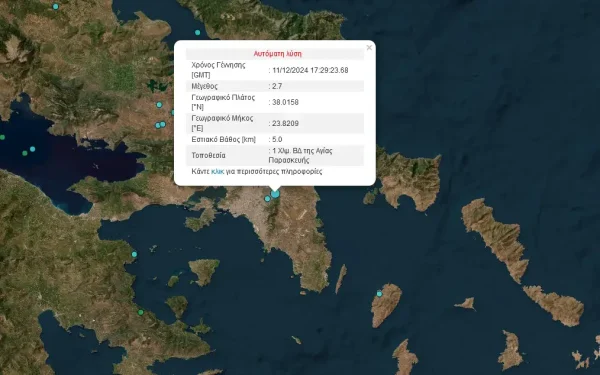Close the earthquake info popup
The image size is (600, 375).
(x=369, y=47)
